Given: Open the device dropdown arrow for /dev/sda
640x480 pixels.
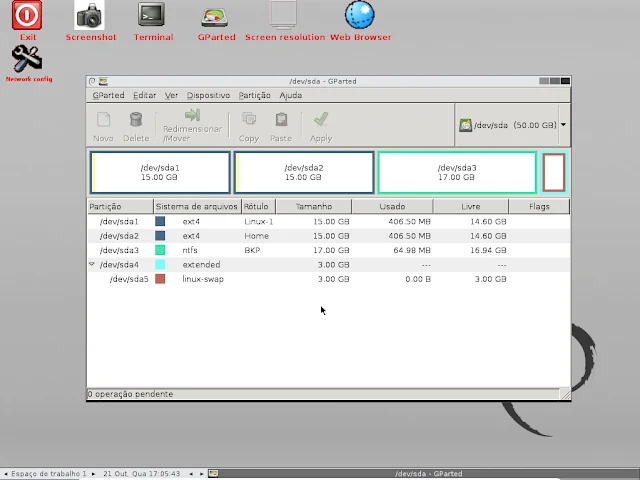Looking at the screenshot, I should click(564, 125).
